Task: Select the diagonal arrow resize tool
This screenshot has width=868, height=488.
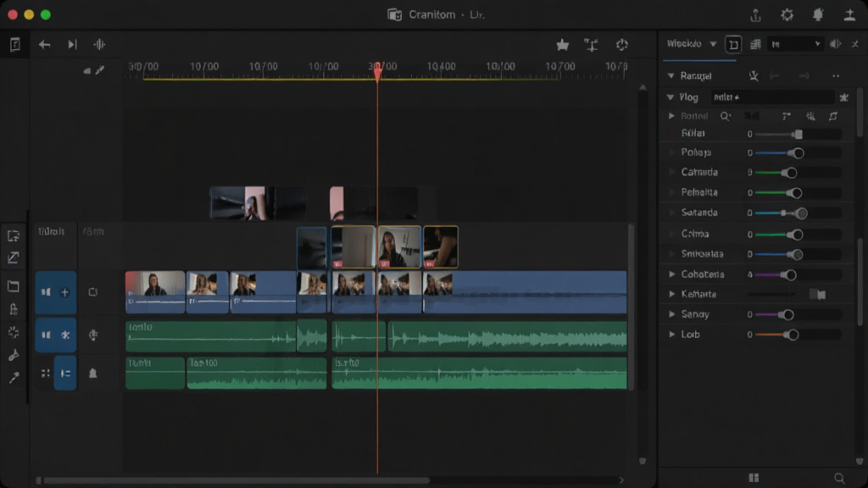Action: pos(14,258)
